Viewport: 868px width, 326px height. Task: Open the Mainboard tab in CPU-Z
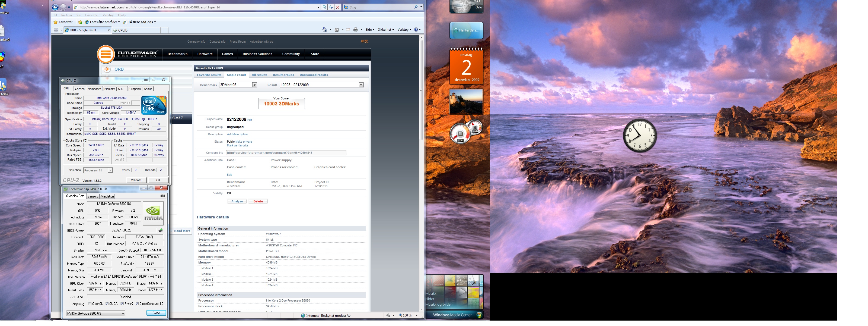coord(94,89)
